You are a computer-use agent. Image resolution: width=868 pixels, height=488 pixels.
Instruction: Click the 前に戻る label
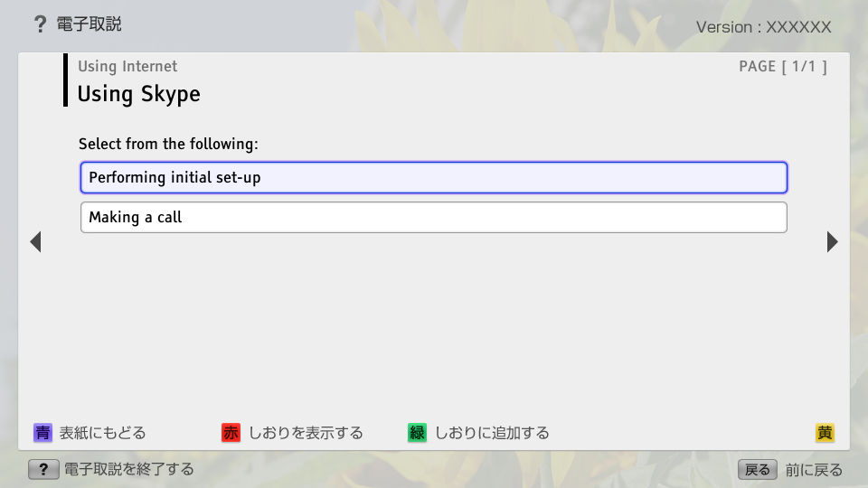[x=814, y=469]
